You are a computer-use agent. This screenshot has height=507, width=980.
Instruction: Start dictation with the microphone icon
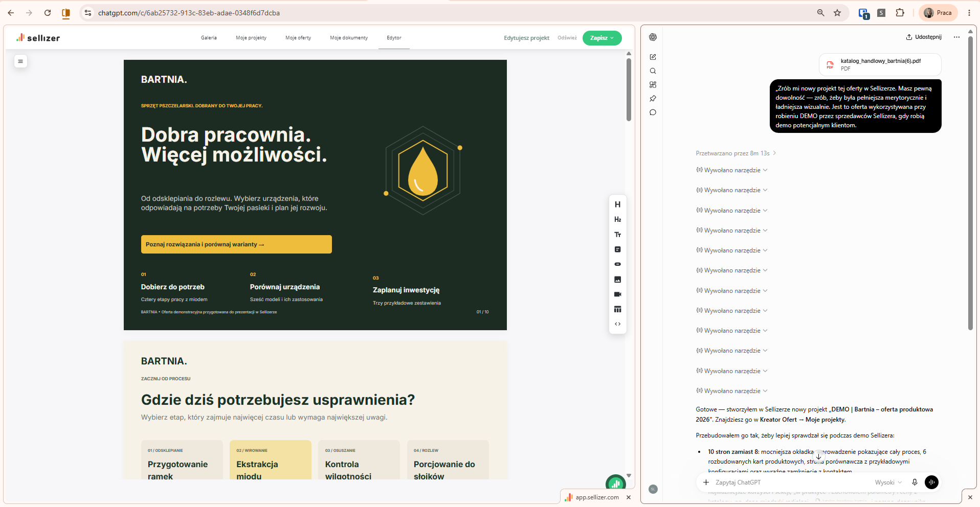coord(915,482)
